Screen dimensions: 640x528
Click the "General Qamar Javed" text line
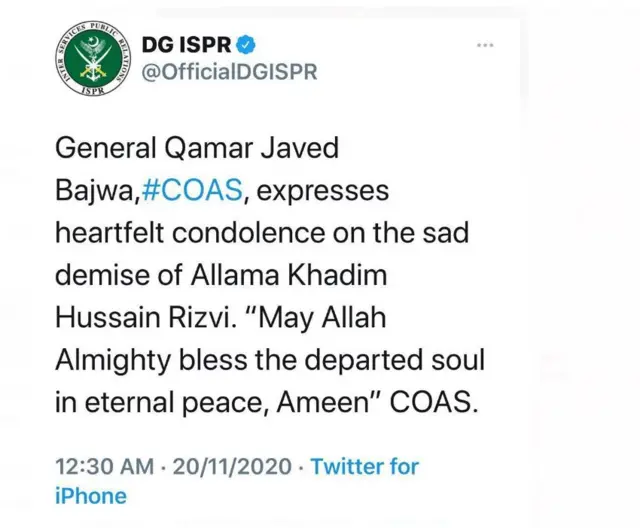point(197,147)
